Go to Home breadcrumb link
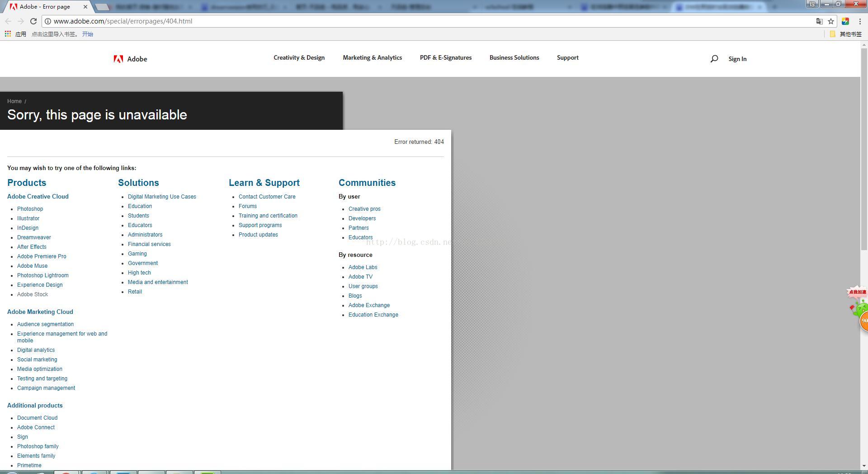This screenshot has height=474, width=868. pos(14,101)
